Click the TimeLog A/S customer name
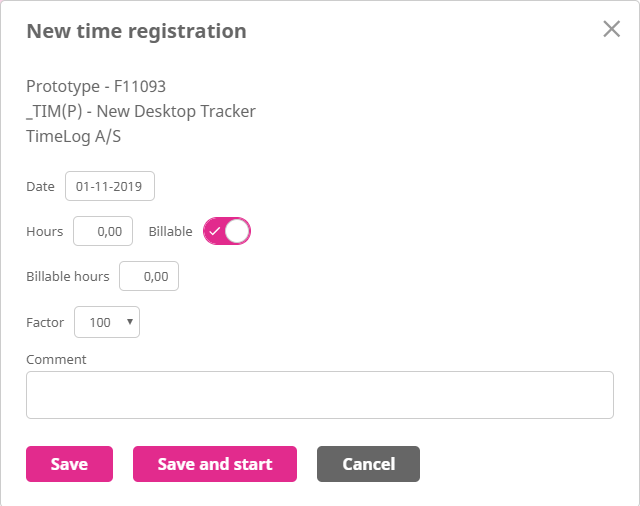640x506 pixels. tap(74, 137)
